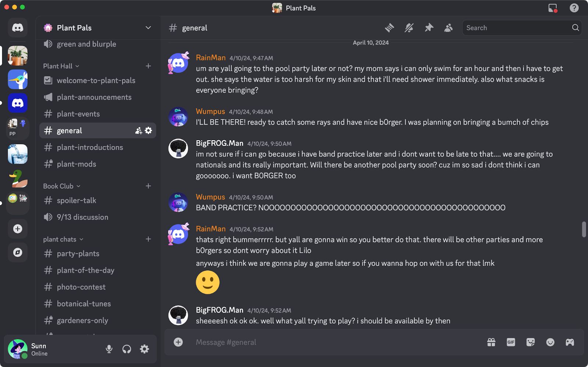This screenshot has width=588, height=367.
Task: Open channel settings for #general
Action: tap(148, 130)
